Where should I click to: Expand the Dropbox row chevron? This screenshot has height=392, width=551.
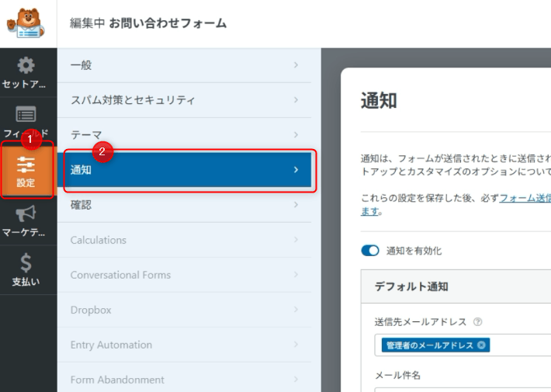coord(296,310)
